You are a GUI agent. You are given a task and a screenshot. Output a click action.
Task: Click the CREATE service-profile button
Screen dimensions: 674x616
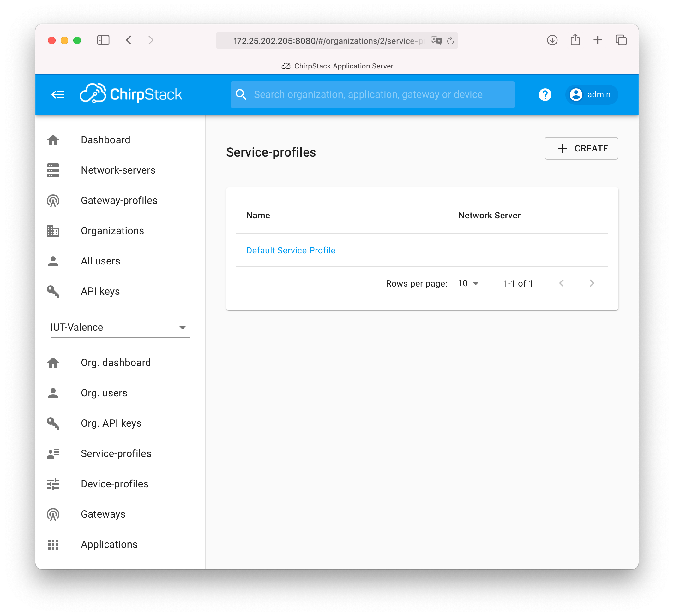581,148
